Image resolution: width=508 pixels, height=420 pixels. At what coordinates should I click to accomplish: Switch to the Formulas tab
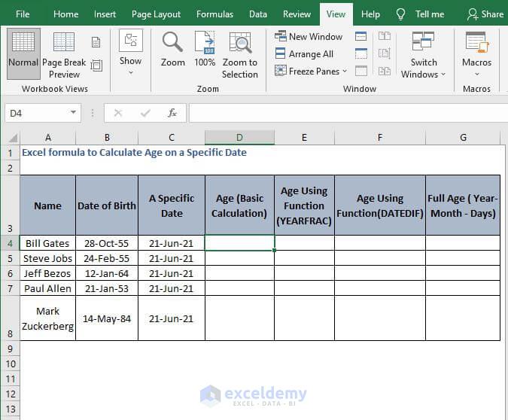point(214,14)
